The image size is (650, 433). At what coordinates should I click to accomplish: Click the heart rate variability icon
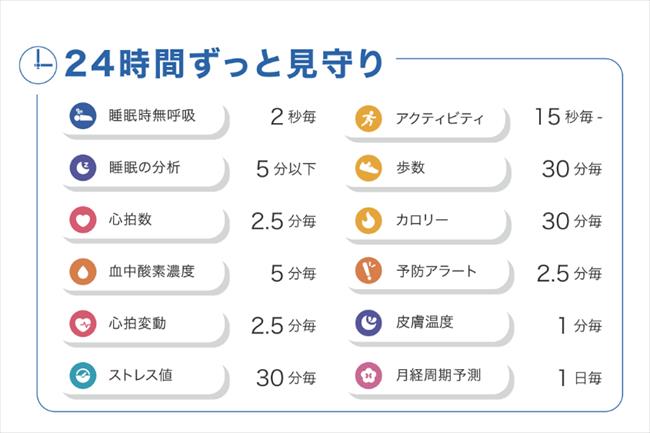coord(82,324)
